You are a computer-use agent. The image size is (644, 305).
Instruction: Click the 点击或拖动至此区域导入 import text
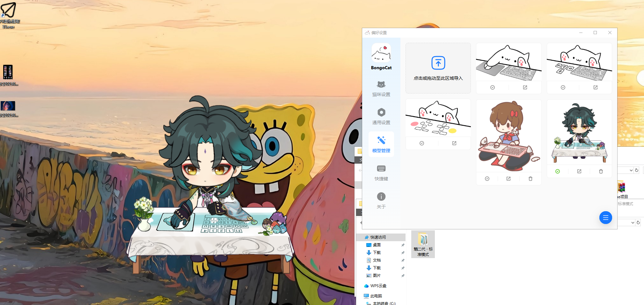click(x=438, y=78)
